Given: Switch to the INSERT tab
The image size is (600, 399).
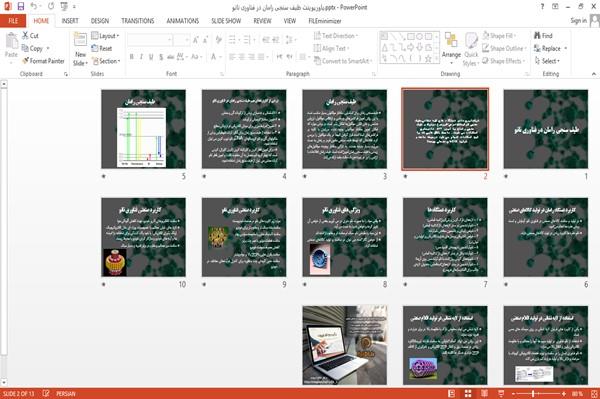Looking at the screenshot, I should pos(70,21).
